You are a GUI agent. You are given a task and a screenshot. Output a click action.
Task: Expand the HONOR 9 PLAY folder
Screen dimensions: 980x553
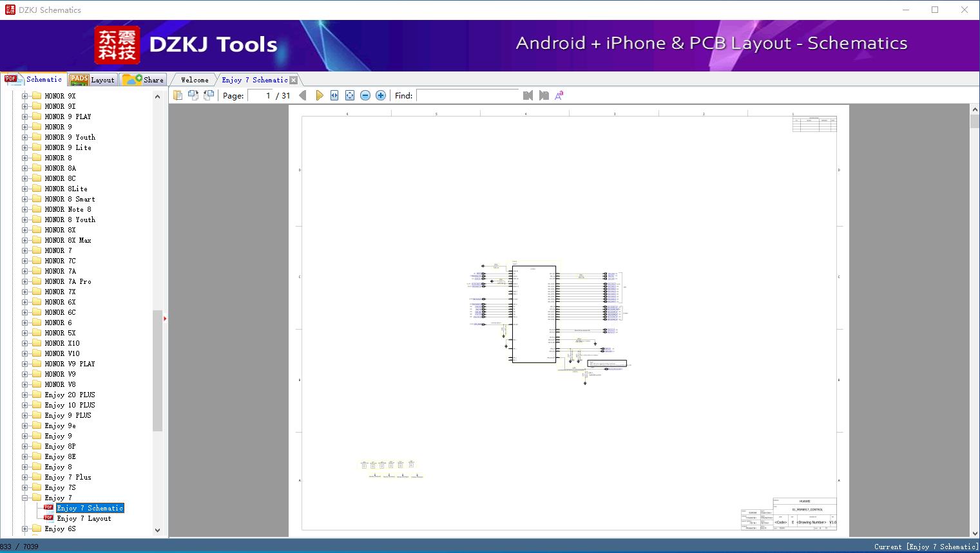click(x=25, y=117)
